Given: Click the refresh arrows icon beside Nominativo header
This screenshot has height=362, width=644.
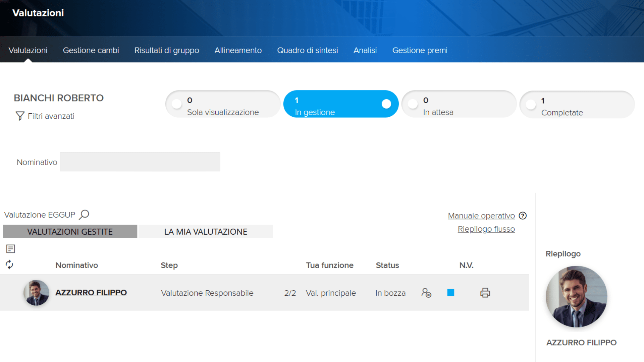Looking at the screenshot, I should point(9,264).
